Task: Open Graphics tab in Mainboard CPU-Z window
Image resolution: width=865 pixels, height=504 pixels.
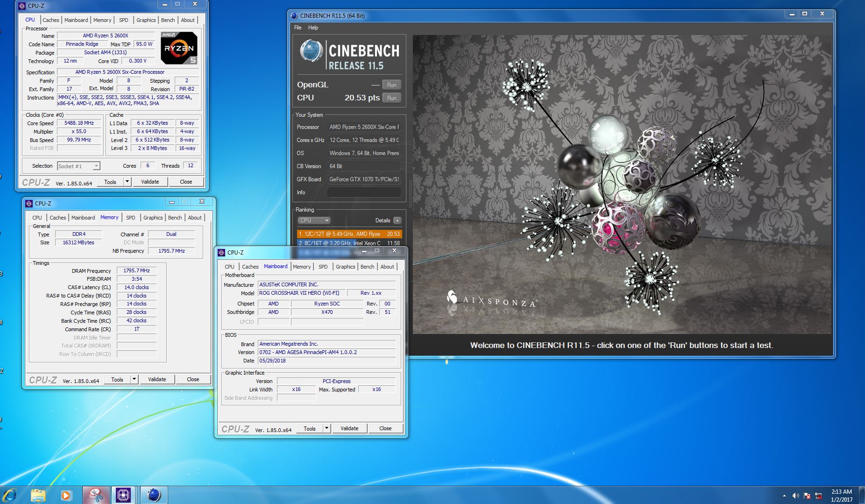Action: pyautogui.click(x=346, y=267)
